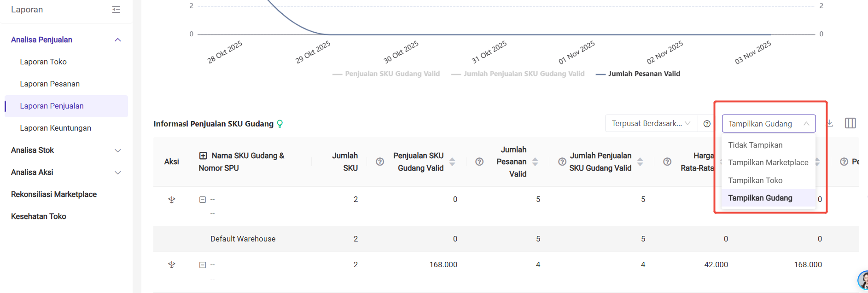Open Terpusat Berdasarkan dropdown

pos(650,123)
